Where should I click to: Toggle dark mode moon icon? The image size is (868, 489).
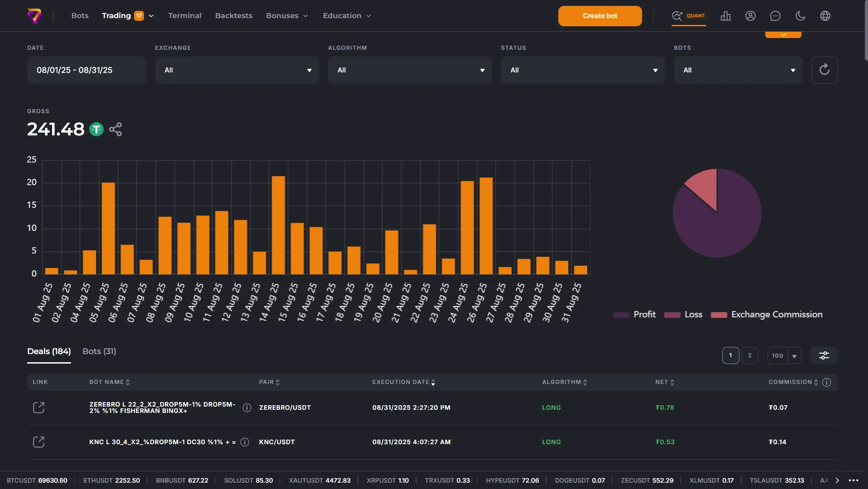click(800, 16)
